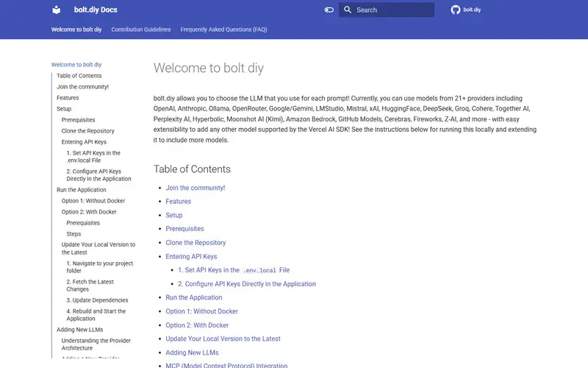Follow Adding New LLMs content link
588x368 pixels.
tap(192, 353)
